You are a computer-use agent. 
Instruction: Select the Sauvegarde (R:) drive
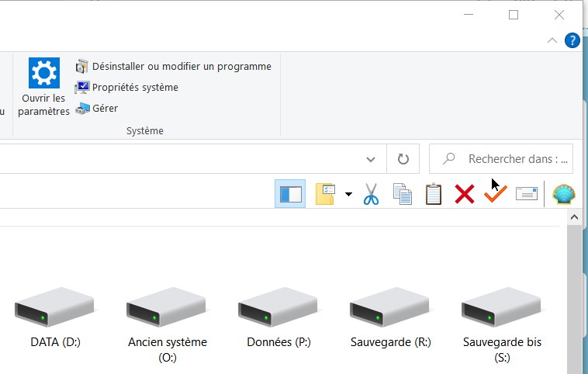pos(390,316)
